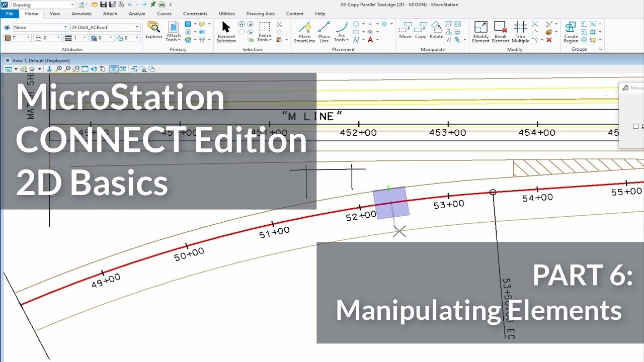Expand the line weight '1' dropdown

click(x=85, y=38)
